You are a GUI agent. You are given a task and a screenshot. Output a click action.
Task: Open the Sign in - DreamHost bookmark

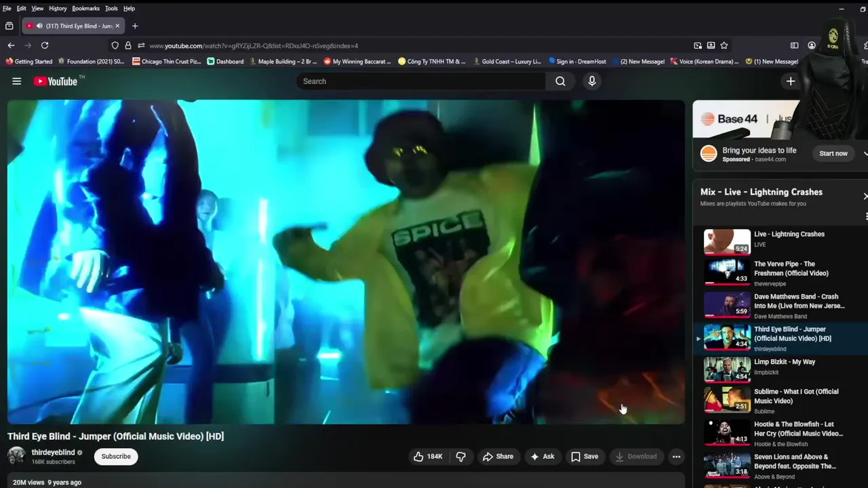tap(578, 62)
